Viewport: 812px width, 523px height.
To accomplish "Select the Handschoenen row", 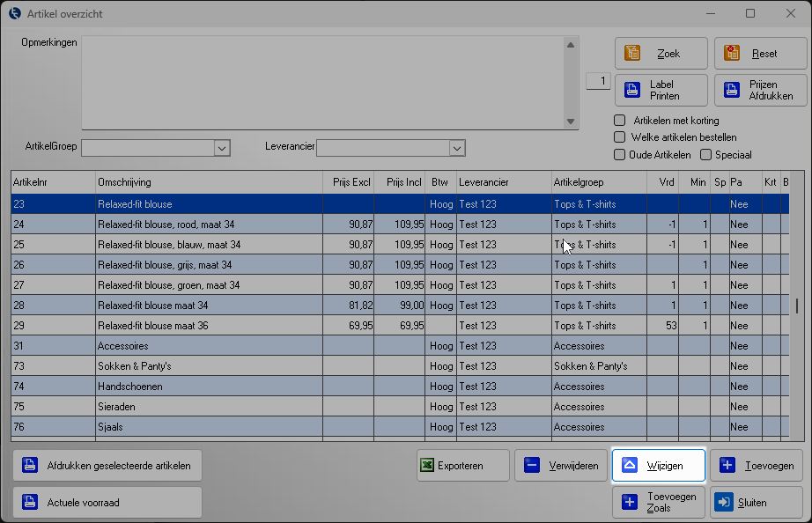I will coord(400,387).
